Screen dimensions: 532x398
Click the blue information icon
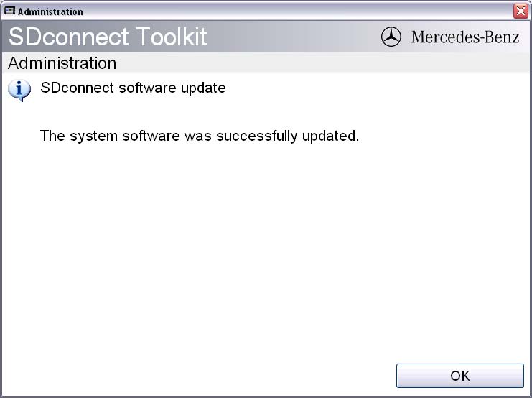click(19, 90)
